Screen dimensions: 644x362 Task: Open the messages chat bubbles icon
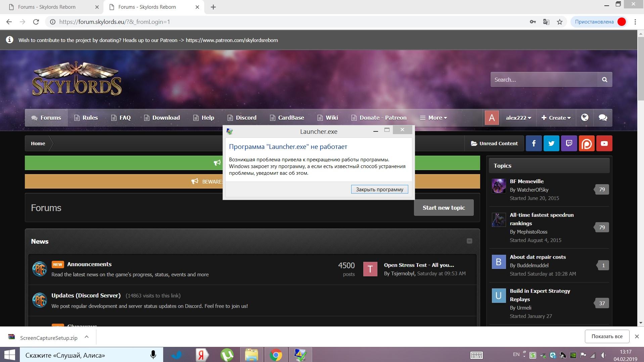point(603,118)
